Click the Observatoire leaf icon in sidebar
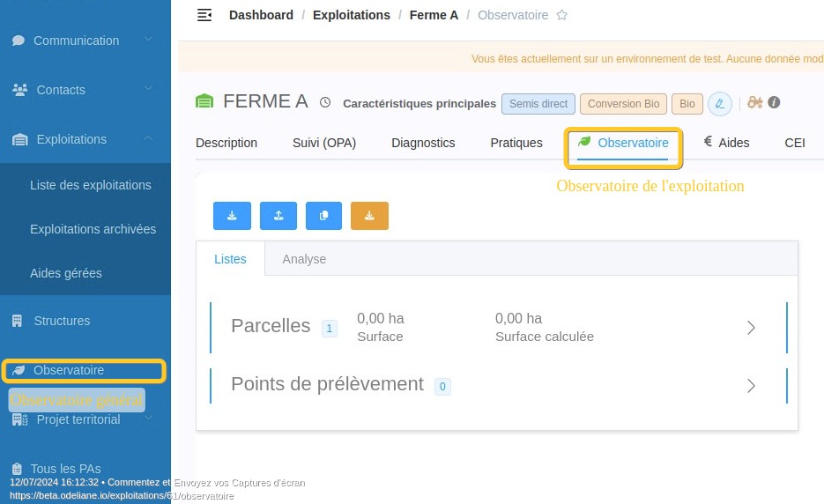Viewport: 824px width, 504px height. click(x=19, y=370)
